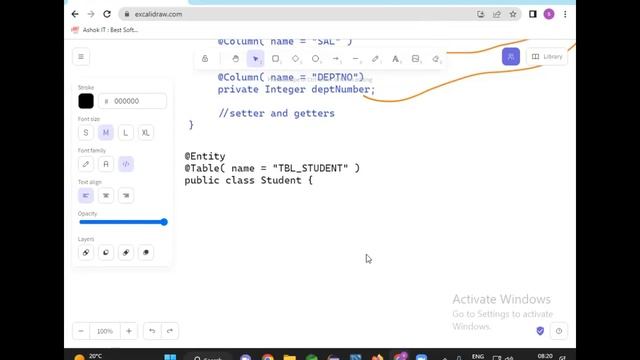640x360 pixels.
Task: Open File Explorer from the taskbar
Action: point(289,357)
